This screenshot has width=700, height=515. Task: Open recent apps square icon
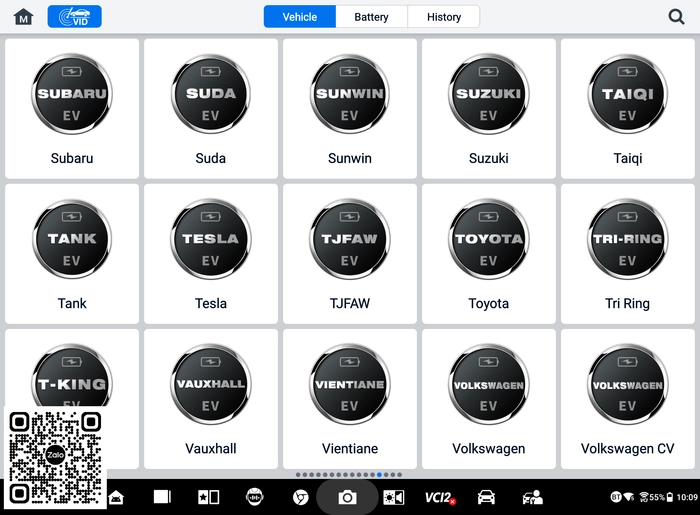coord(162,497)
